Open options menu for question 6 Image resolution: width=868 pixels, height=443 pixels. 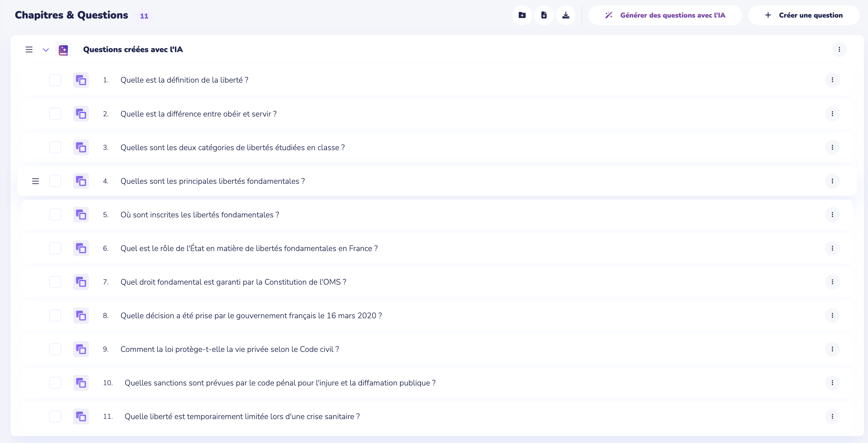click(832, 249)
